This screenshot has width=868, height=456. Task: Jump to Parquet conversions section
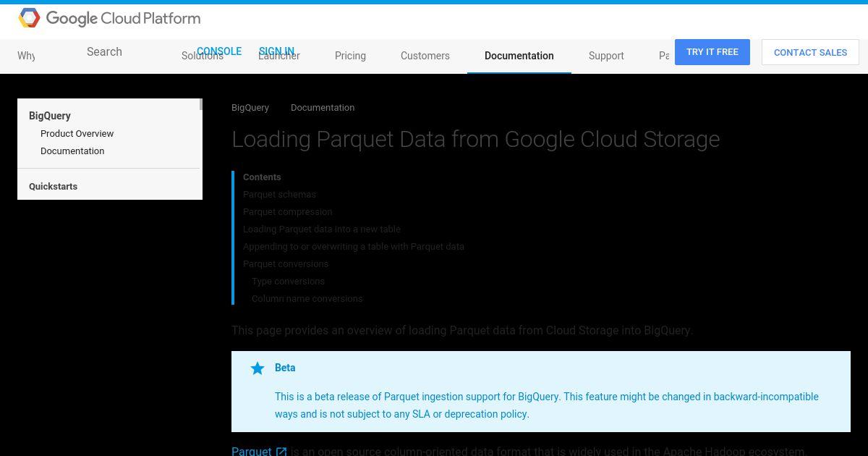coord(286,263)
